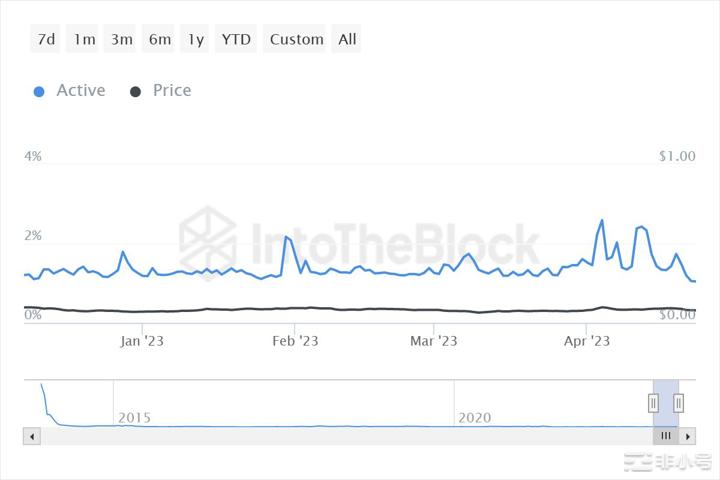Image resolution: width=720 pixels, height=480 pixels.
Task: Select the YTD range
Action: pyautogui.click(x=237, y=39)
